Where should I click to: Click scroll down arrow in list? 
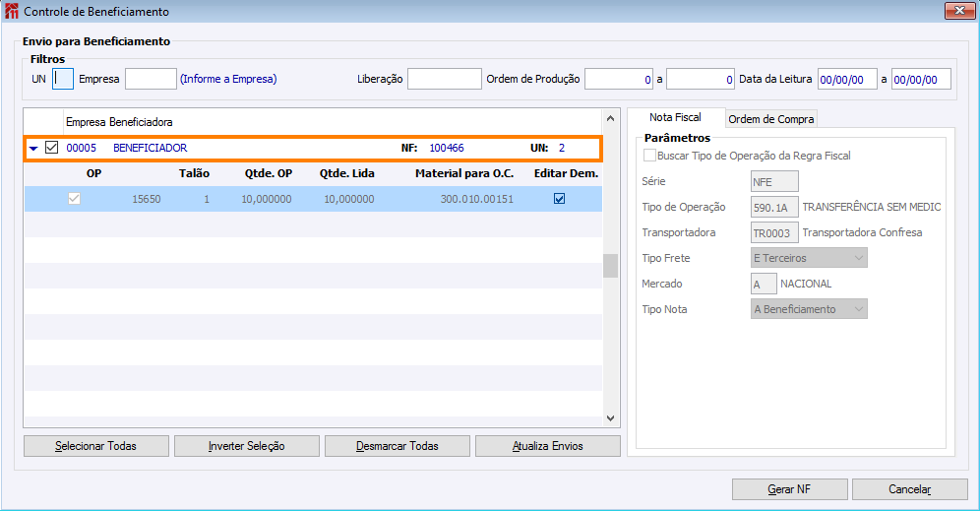(611, 418)
